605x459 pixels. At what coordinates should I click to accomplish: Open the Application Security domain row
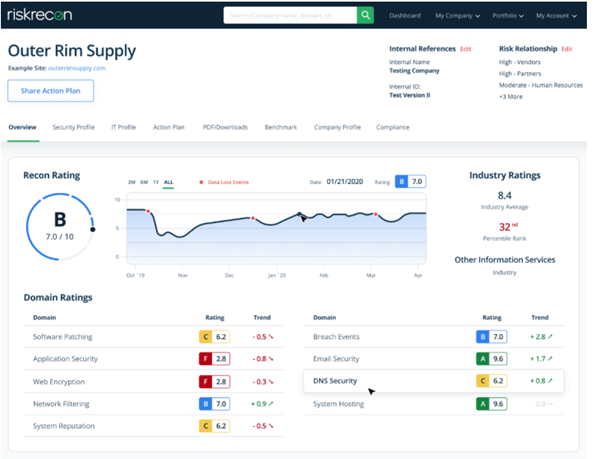[154, 359]
